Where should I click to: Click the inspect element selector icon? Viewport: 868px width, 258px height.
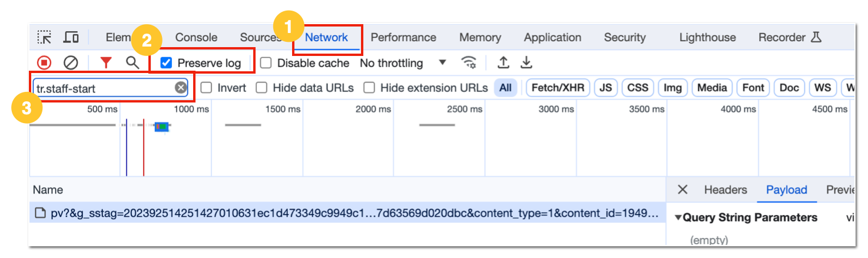point(44,37)
